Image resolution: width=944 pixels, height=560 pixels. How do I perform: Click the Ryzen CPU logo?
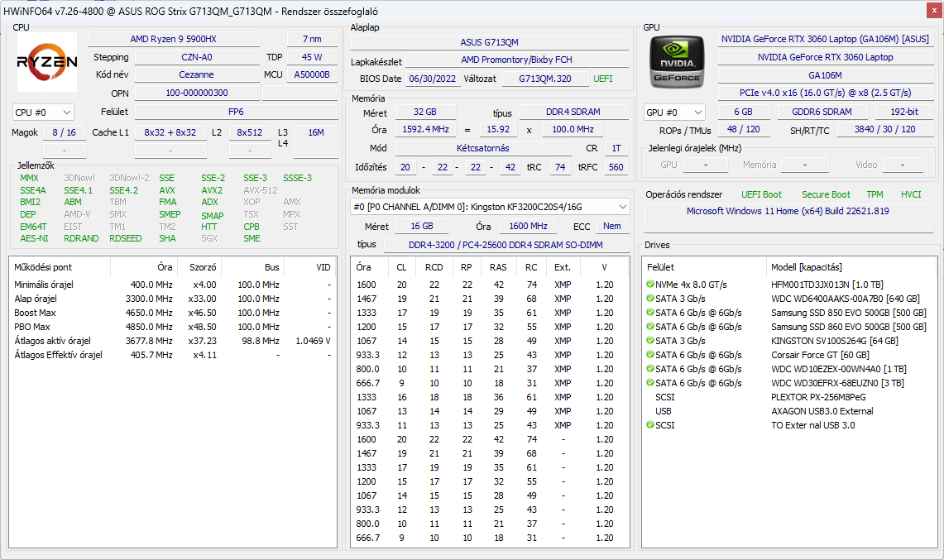pyautogui.click(x=47, y=62)
